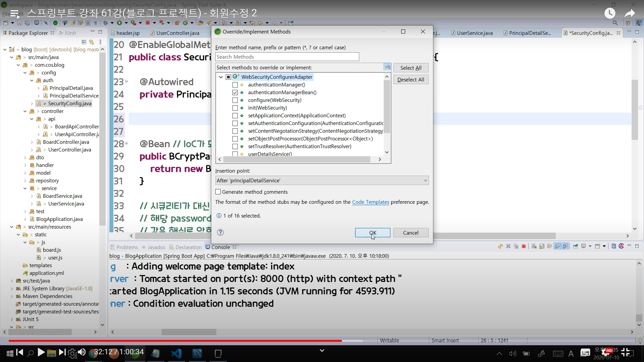Viewport: 644px width, 362px height.
Task: Switch to PrincipalDetailSe... editor tab
Action: click(527, 33)
